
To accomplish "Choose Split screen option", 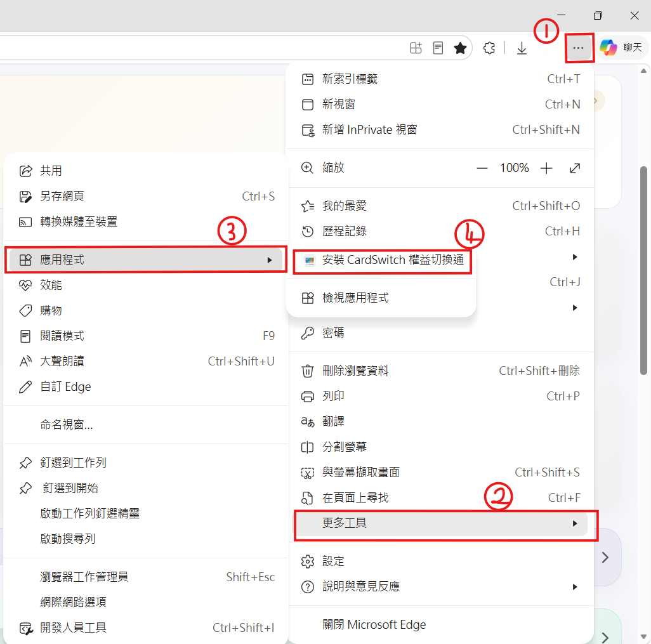I will [x=440, y=447].
